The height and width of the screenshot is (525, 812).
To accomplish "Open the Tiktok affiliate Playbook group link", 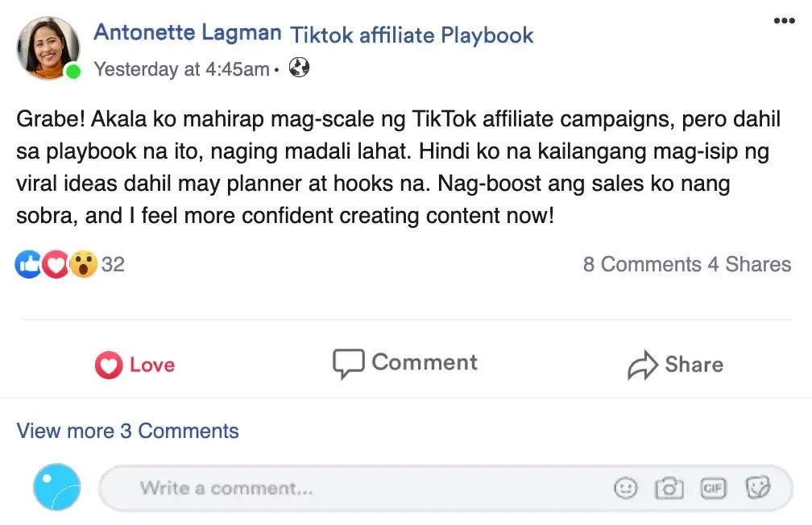I will (x=412, y=35).
